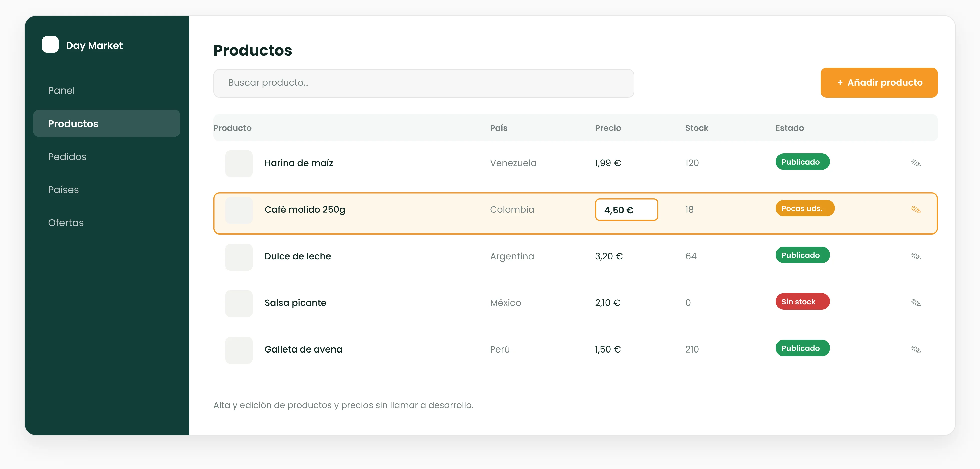Image resolution: width=980 pixels, height=469 pixels.
Task: Click stock value 64
Action: point(691,256)
